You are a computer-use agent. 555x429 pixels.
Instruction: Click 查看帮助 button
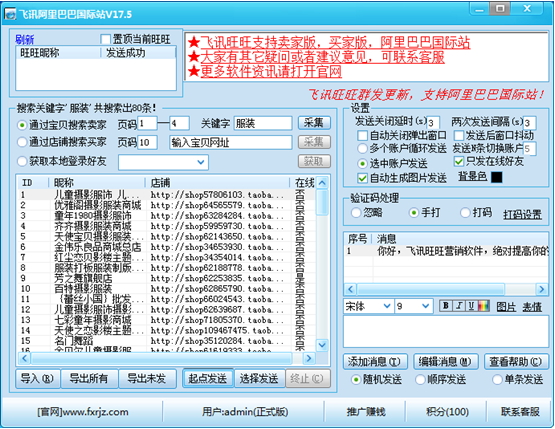[516, 362]
